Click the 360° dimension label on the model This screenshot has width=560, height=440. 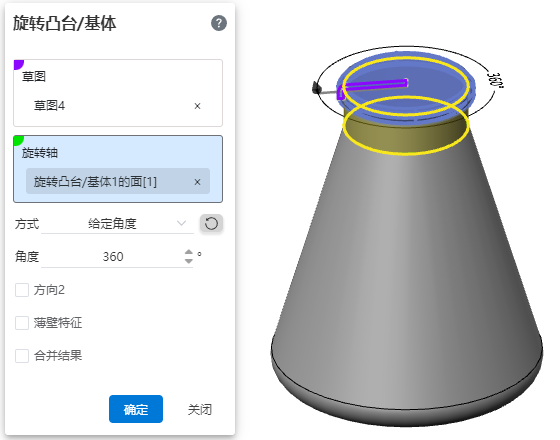495,80
